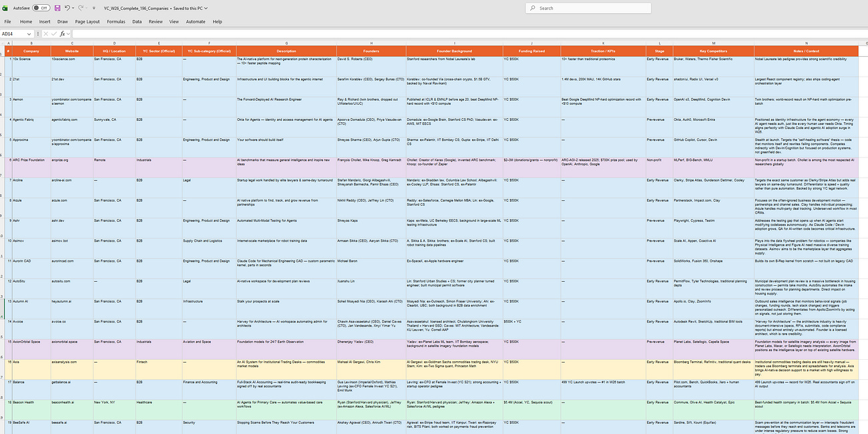Viewport: 868px width, 434px height.
Task: Open the Undo history dropdown arrow
Action: click(x=74, y=8)
